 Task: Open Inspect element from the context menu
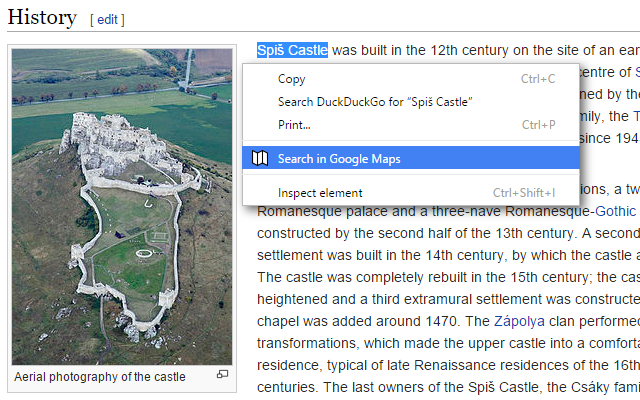pyautogui.click(x=411, y=193)
